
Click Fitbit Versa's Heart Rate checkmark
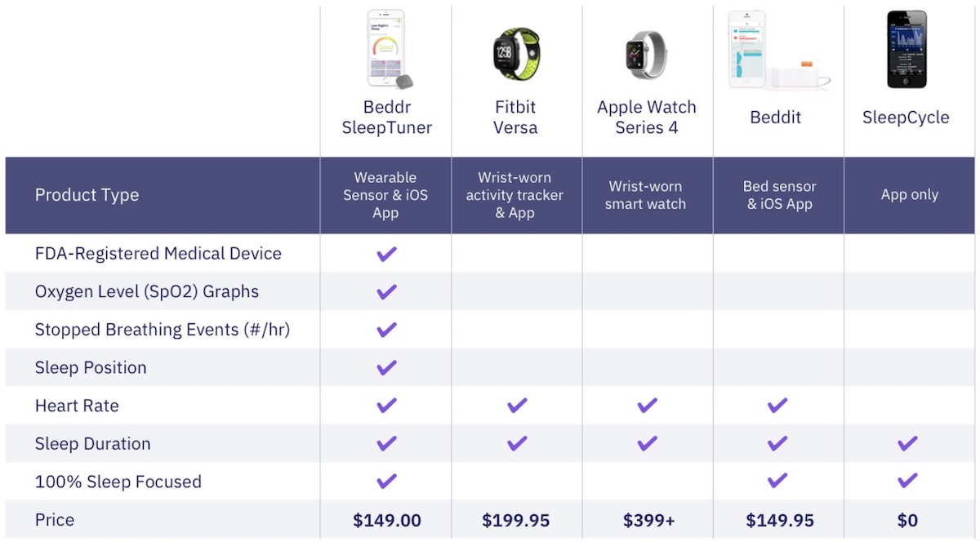click(x=517, y=406)
